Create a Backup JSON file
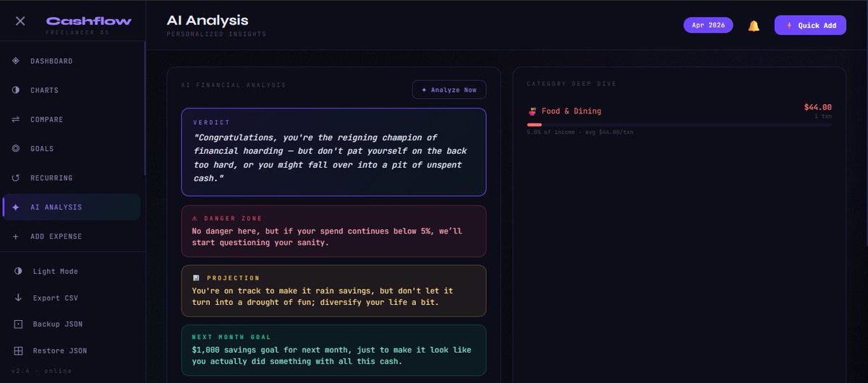868x383 pixels. click(x=71, y=324)
